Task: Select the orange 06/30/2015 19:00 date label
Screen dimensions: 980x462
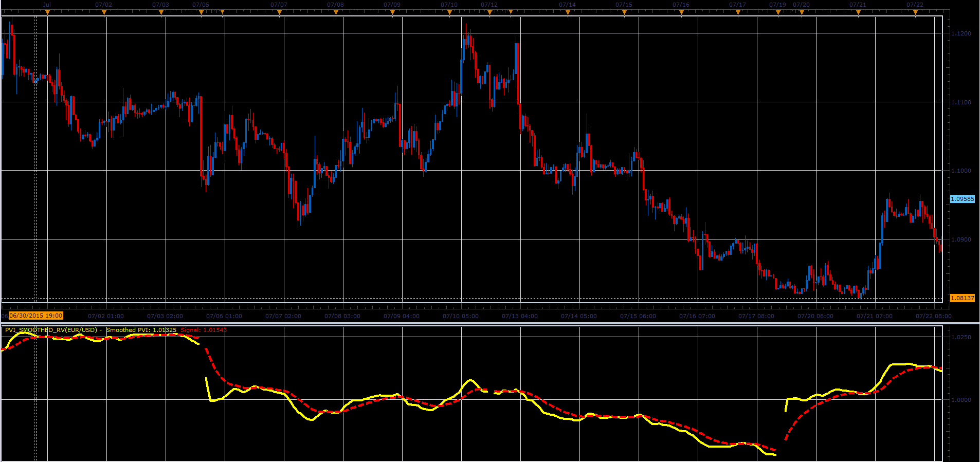Action: [x=36, y=316]
